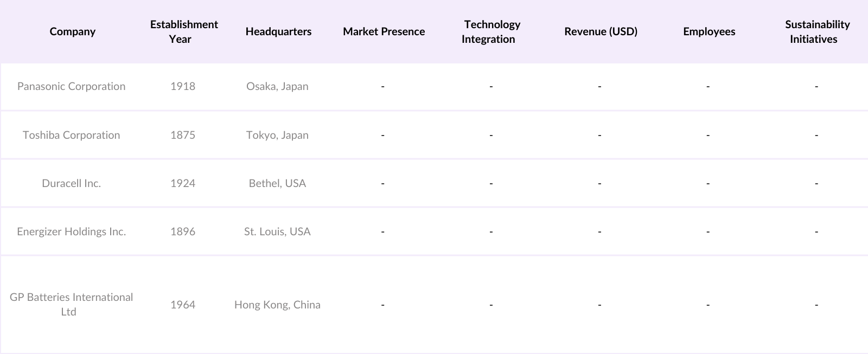The width and height of the screenshot is (868, 354).
Task: Click Toshiba's Market Presence dash cell
Action: tap(382, 135)
